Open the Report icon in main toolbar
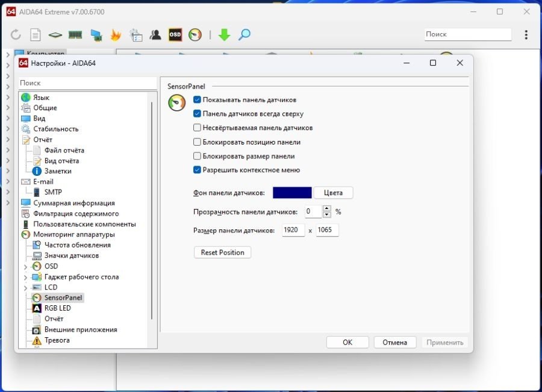This screenshot has width=542, height=392. tap(36, 34)
